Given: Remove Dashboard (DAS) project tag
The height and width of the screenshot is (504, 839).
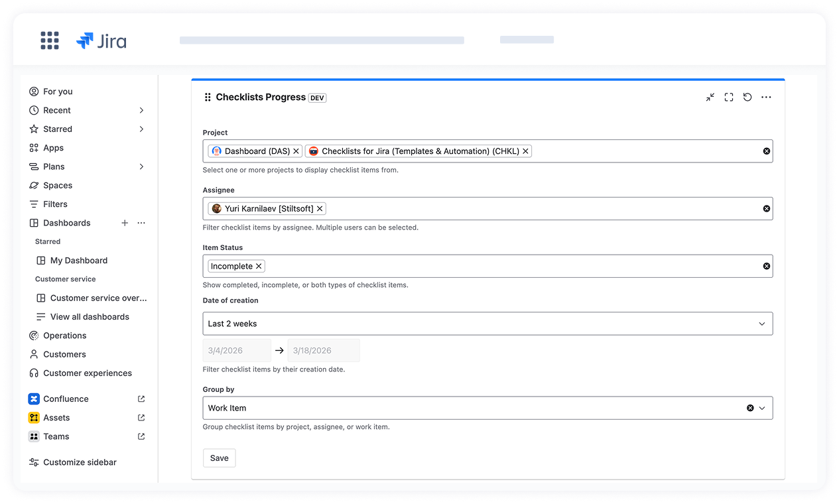Looking at the screenshot, I should tap(296, 151).
